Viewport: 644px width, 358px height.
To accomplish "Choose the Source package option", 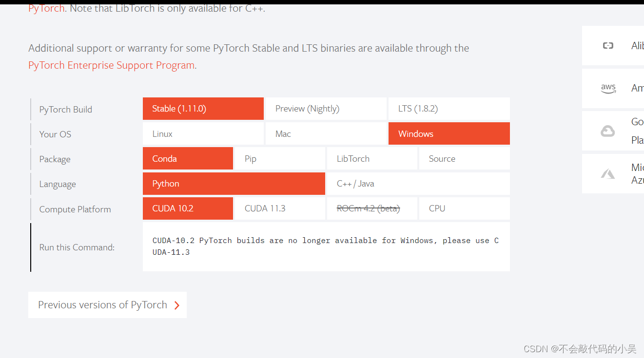I will tap(465, 158).
